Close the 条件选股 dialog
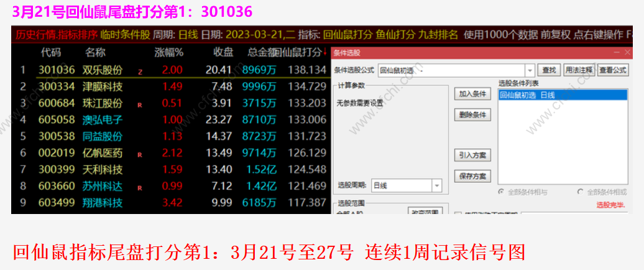 click(x=627, y=52)
